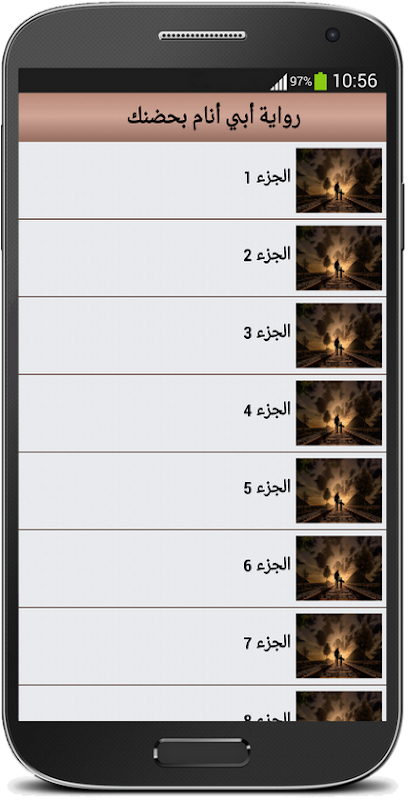Image resolution: width=408 pixels, height=800 pixels.
Task: Choose the الجزء 6 entry
Action: coord(202,568)
